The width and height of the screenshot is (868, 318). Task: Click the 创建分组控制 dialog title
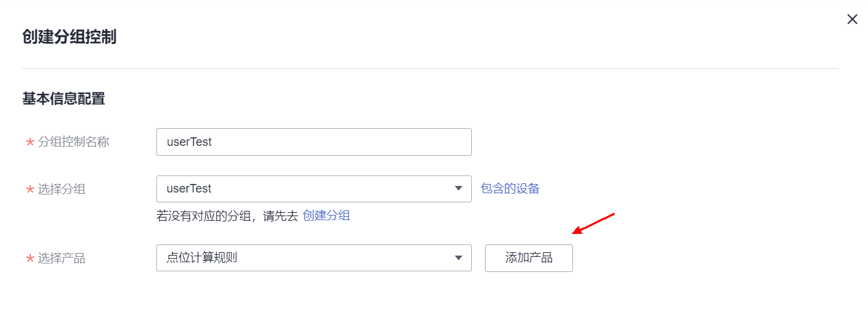click(70, 37)
